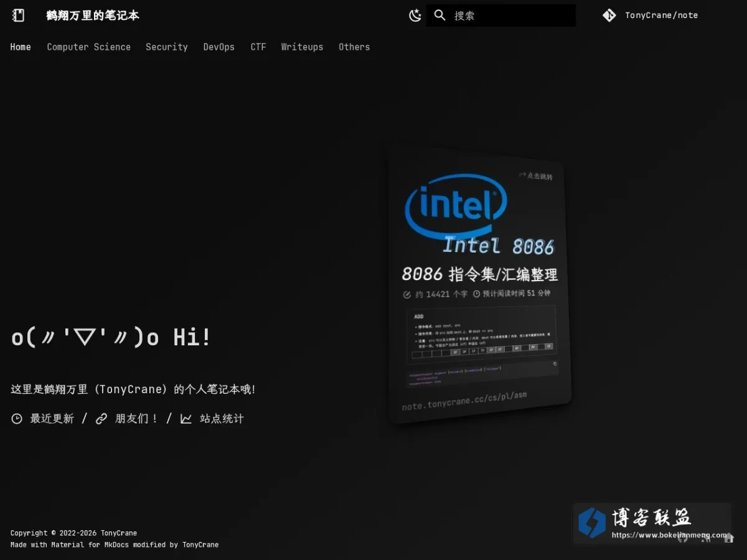Click the chart icon beside 站点统计
The height and width of the screenshot is (560, 747).
186,419
